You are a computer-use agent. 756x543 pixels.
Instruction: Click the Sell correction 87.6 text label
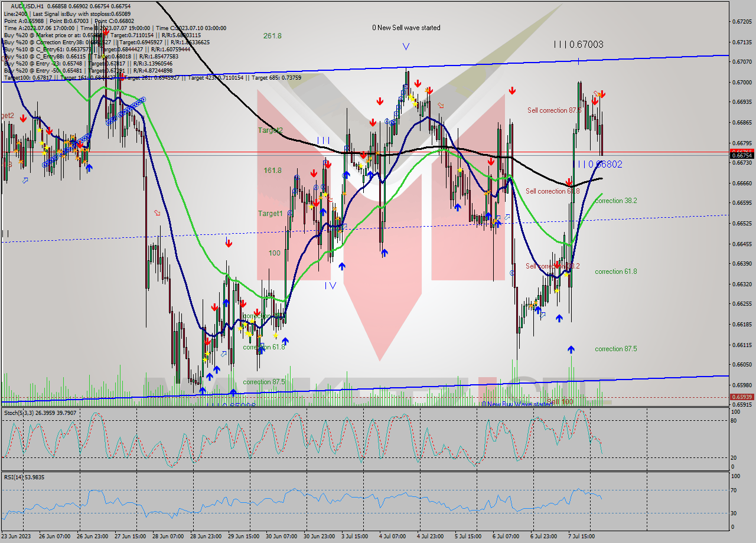point(554,110)
